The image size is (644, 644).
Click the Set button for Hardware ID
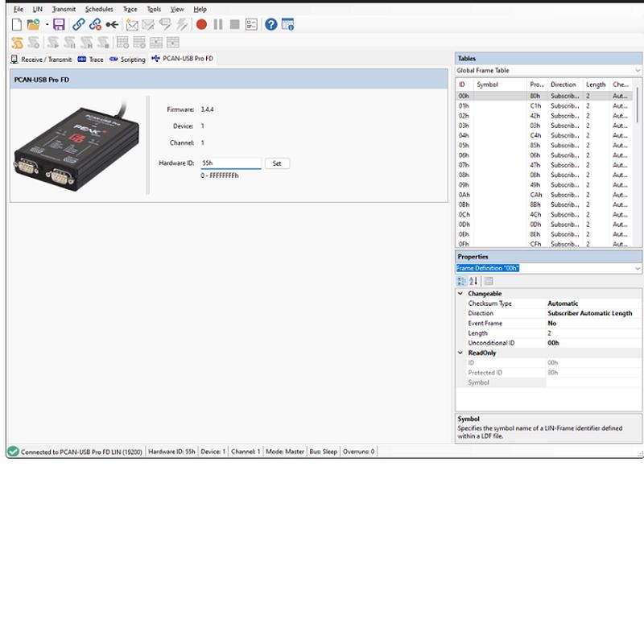tap(276, 163)
